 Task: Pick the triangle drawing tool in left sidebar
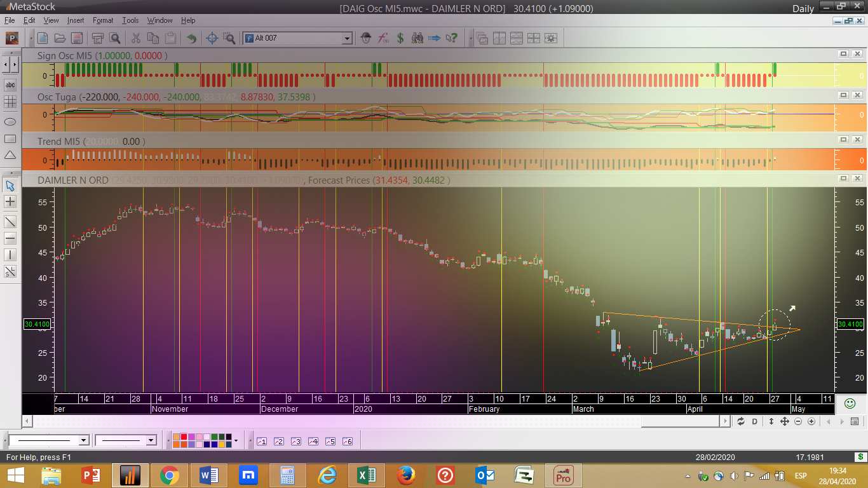(10, 155)
